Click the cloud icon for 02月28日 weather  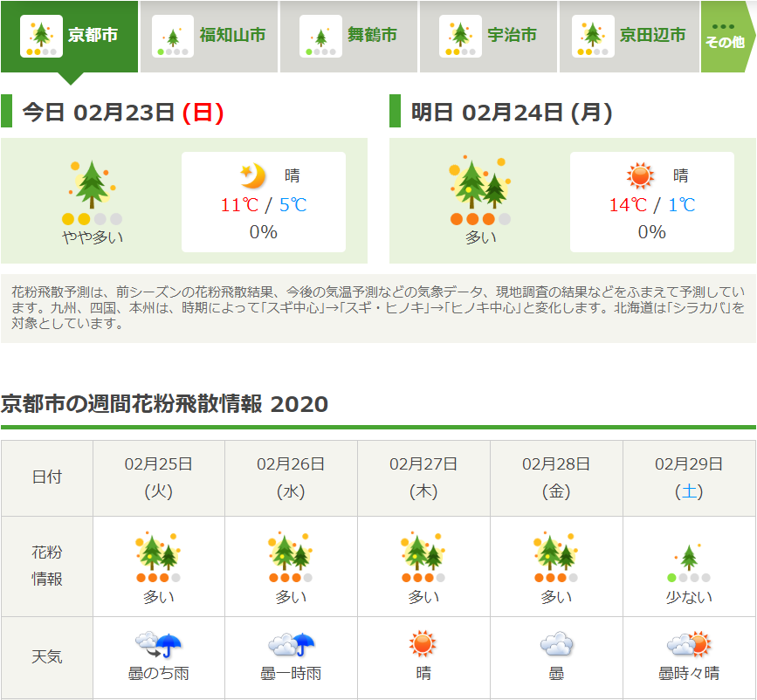coord(556,644)
